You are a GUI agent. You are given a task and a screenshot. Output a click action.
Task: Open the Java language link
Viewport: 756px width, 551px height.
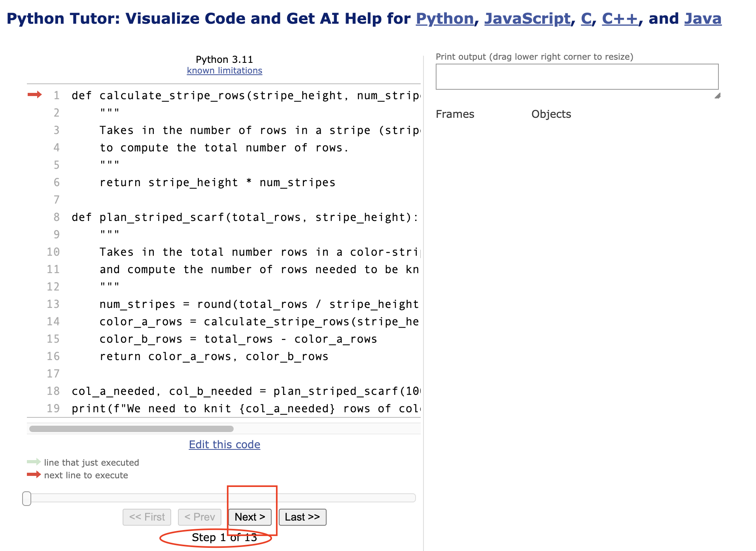pyautogui.click(x=703, y=19)
